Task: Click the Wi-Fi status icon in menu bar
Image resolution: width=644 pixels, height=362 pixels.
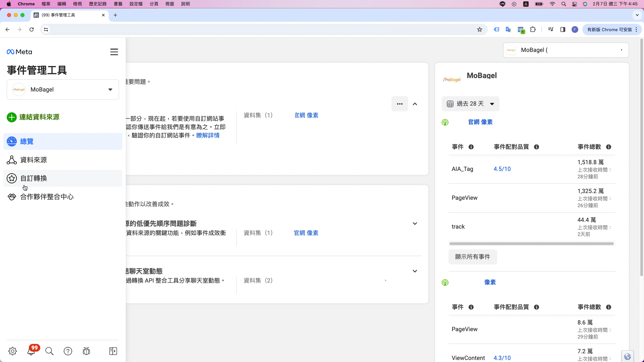Action: 552,4
